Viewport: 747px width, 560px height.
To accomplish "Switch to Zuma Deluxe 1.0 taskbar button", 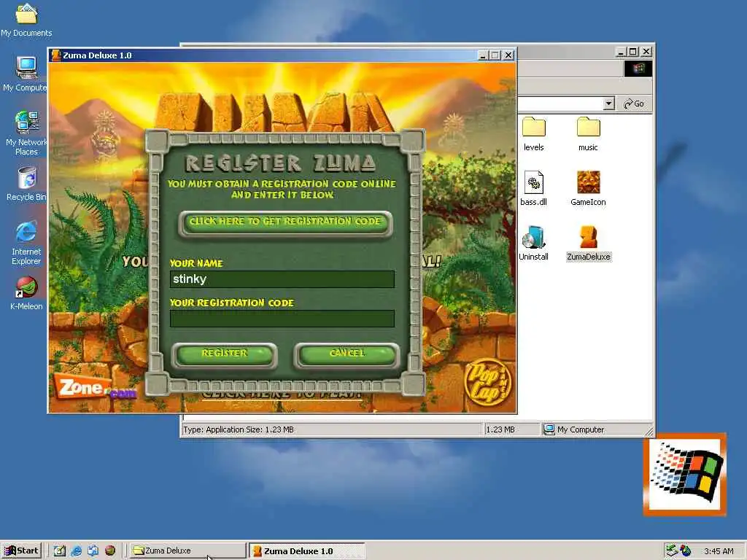I will (307, 551).
